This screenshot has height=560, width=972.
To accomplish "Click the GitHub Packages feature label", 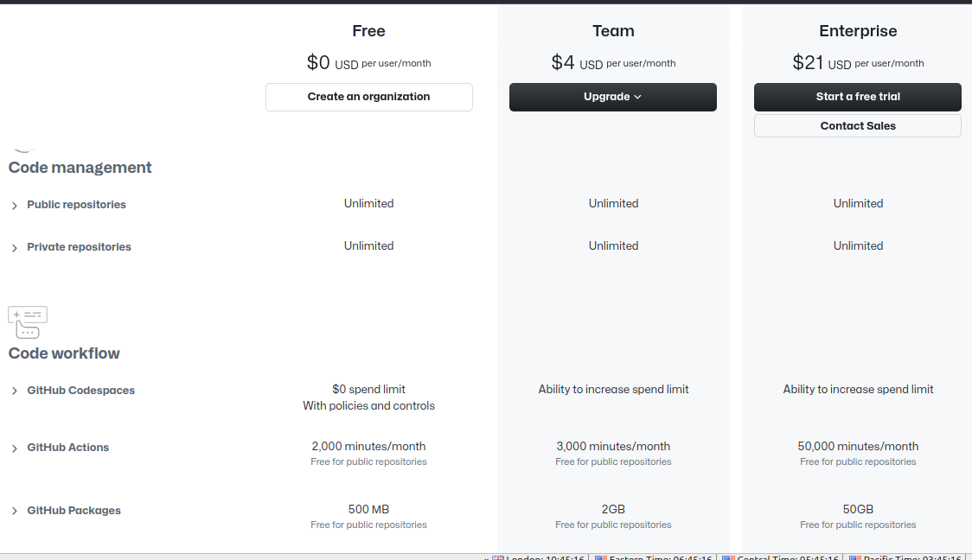I will (x=74, y=511).
